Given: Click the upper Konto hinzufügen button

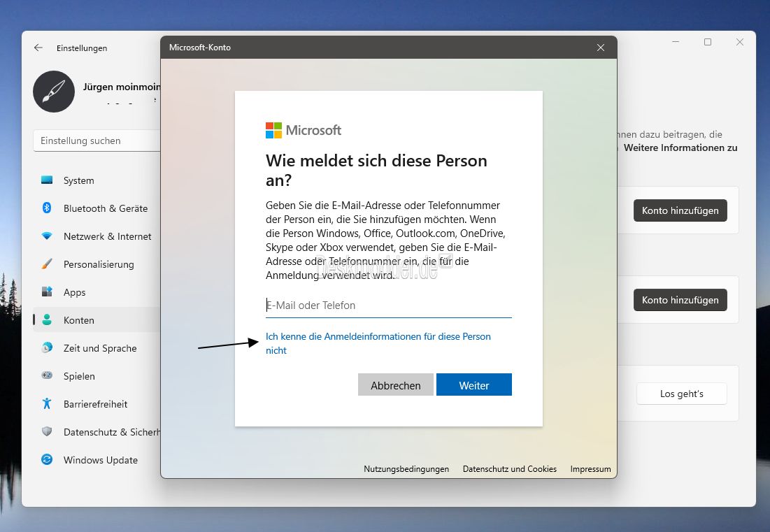Looking at the screenshot, I should click(680, 210).
